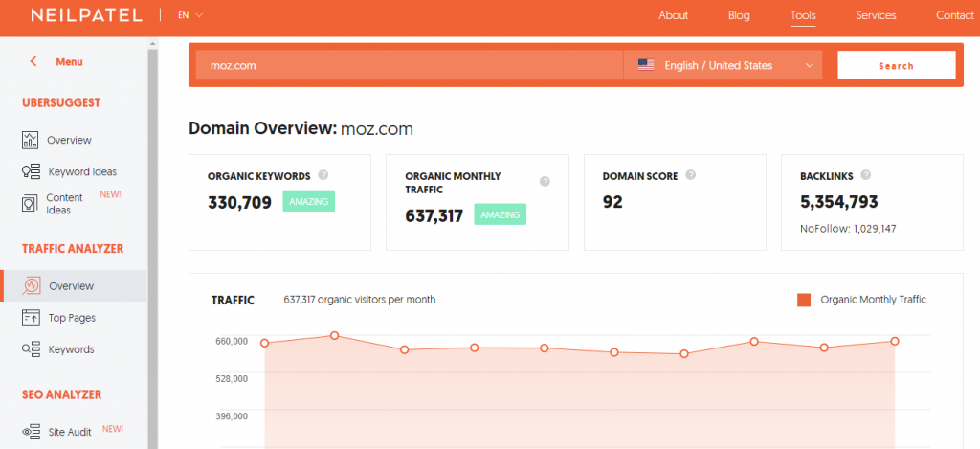Viewport: 980px width, 449px height.
Task: Click the backlinks value 5,354,793
Action: 838,201
